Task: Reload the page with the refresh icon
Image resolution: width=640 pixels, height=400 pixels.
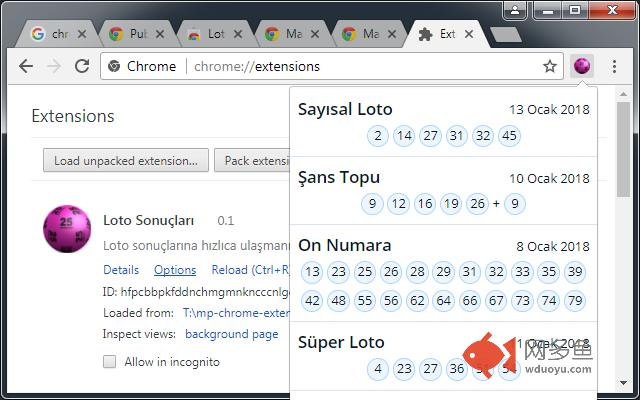Action: (x=82, y=66)
